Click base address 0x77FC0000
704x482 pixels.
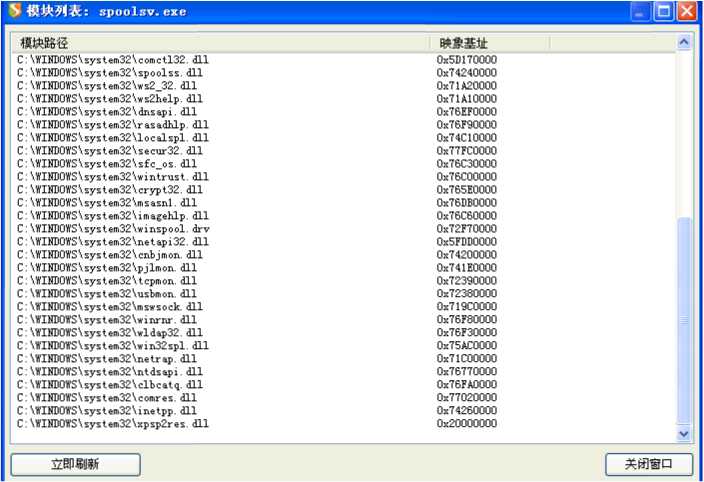click(466, 151)
